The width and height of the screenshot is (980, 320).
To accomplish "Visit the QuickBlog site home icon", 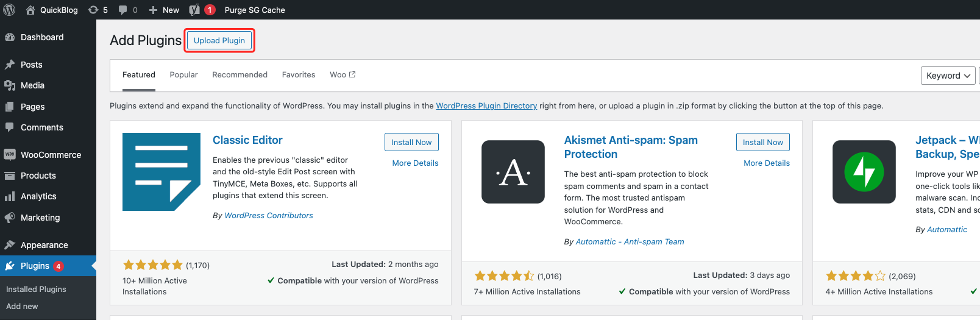I will (x=30, y=10).
